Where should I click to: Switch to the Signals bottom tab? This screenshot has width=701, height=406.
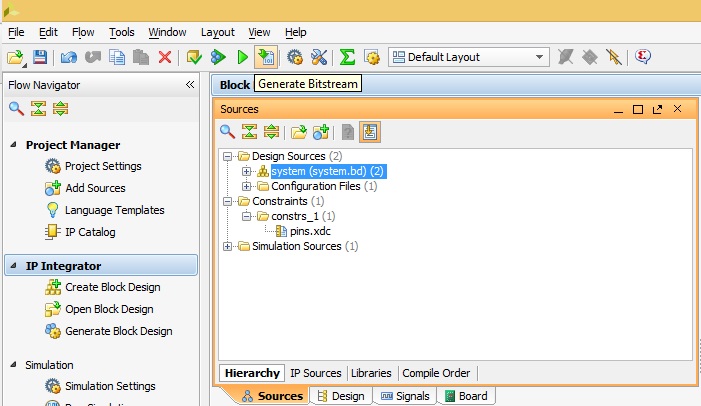pyautogui.click(x=405, y=396)
